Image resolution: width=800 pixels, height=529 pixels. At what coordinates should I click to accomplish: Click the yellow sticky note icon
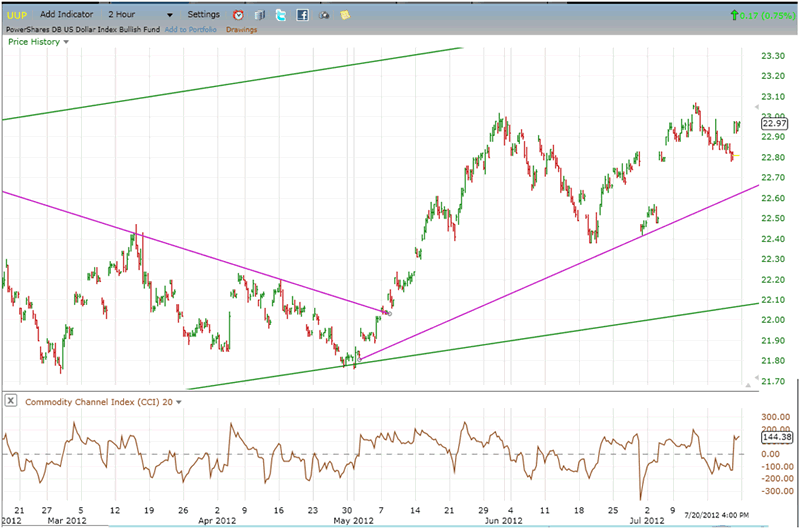click(x=345, y=15)
